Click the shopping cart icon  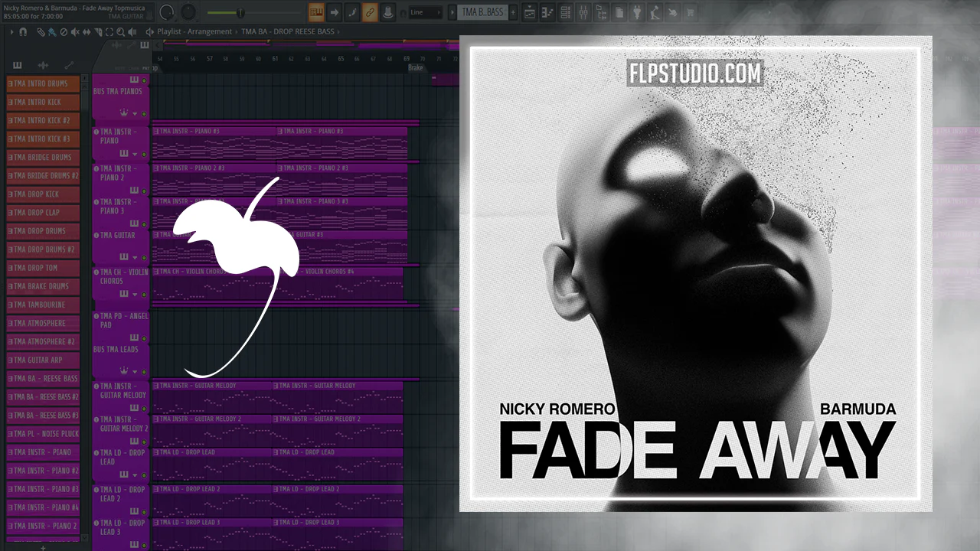(689, 12)
